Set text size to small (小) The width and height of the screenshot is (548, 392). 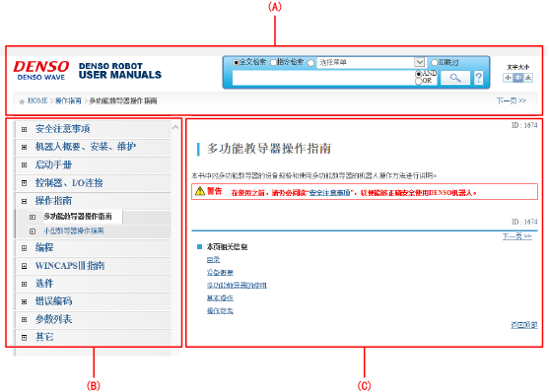(508, 78)
